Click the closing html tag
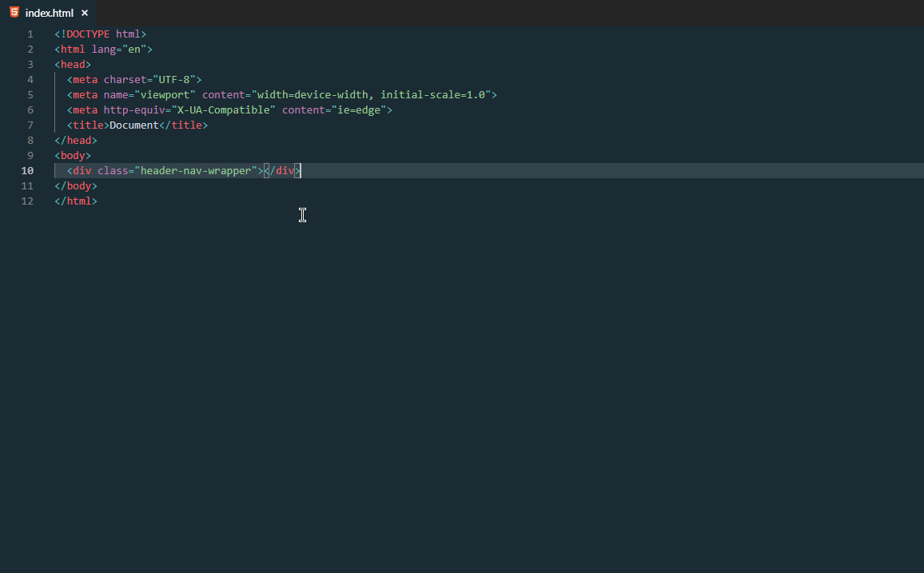This screenshot has height=573, width=924. pos(75,201)
